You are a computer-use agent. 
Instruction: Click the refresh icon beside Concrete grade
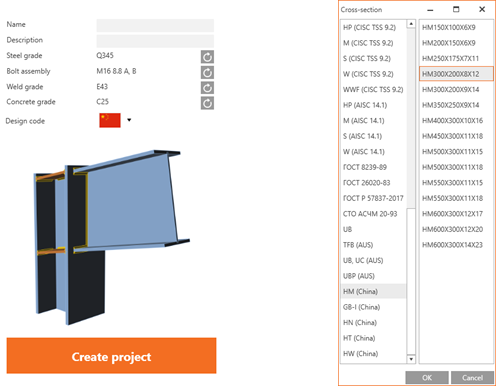pos(207,103)
